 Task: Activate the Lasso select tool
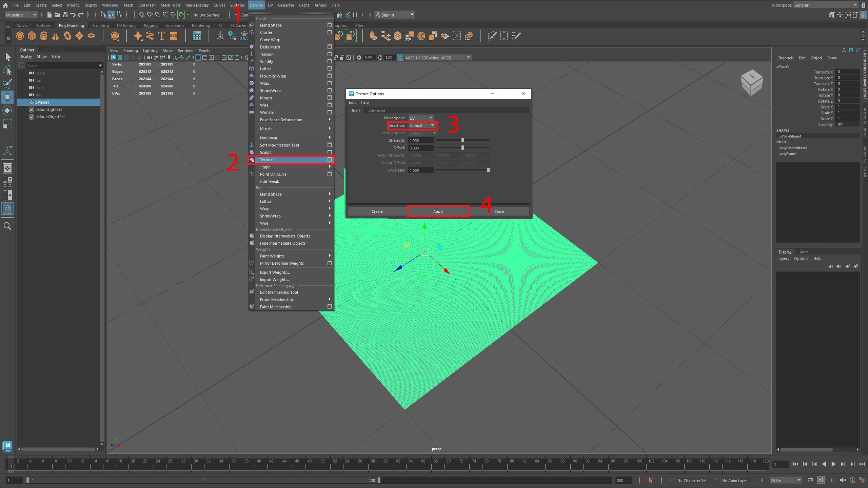click(x=7, y=70)
